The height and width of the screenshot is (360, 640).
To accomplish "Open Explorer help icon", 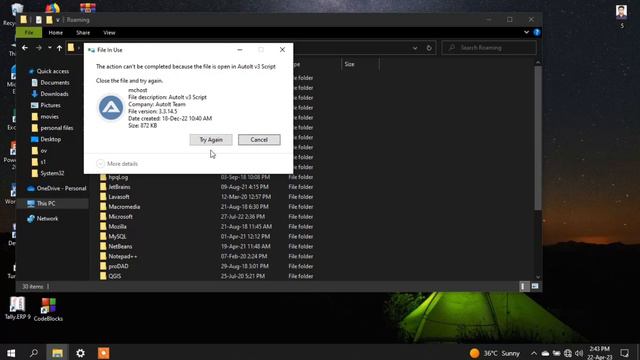I will pos(537,32).
